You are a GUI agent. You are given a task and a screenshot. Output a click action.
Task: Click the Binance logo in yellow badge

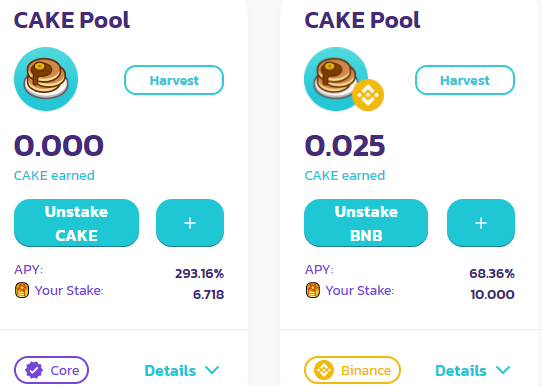click(324, 370)
